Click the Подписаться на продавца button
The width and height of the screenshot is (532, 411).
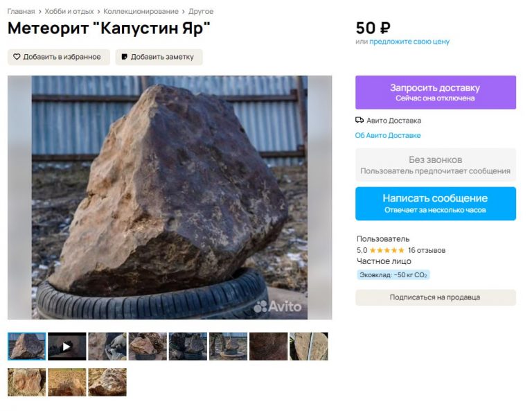tap(435, 297)
